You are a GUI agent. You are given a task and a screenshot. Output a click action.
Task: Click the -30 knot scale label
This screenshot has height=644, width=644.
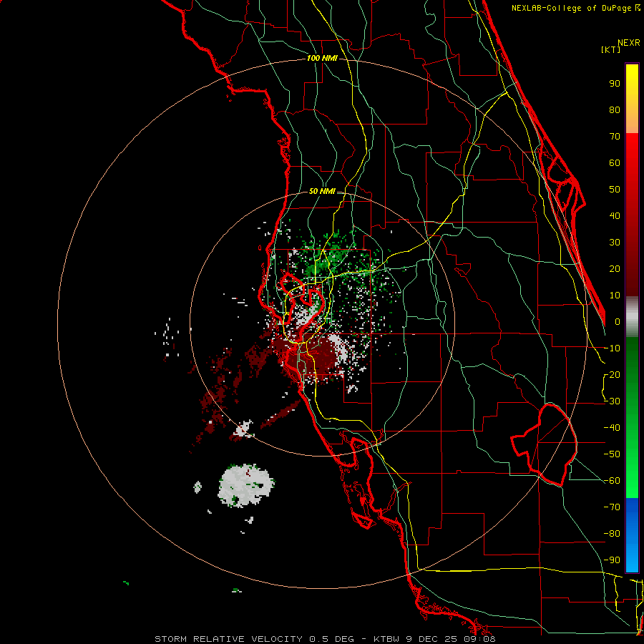tap(612, 401)
